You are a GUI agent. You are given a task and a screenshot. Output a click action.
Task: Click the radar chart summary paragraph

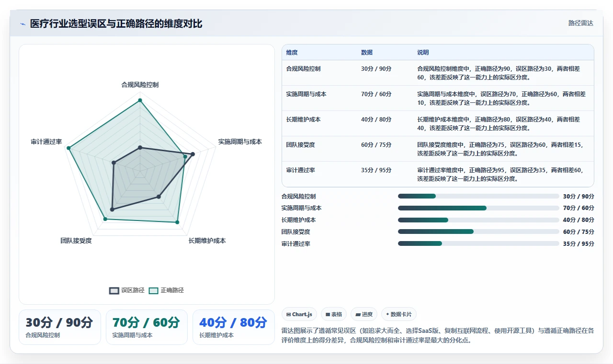pos(438,335)
